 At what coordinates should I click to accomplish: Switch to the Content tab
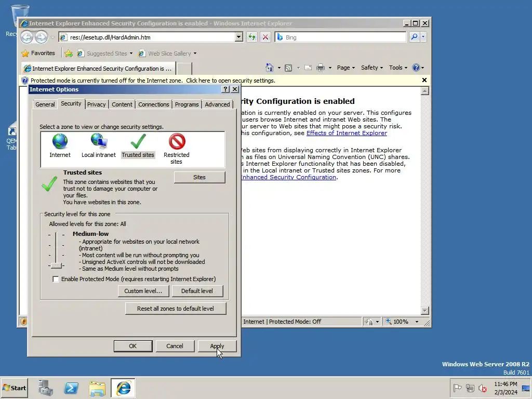coord(122,104)
